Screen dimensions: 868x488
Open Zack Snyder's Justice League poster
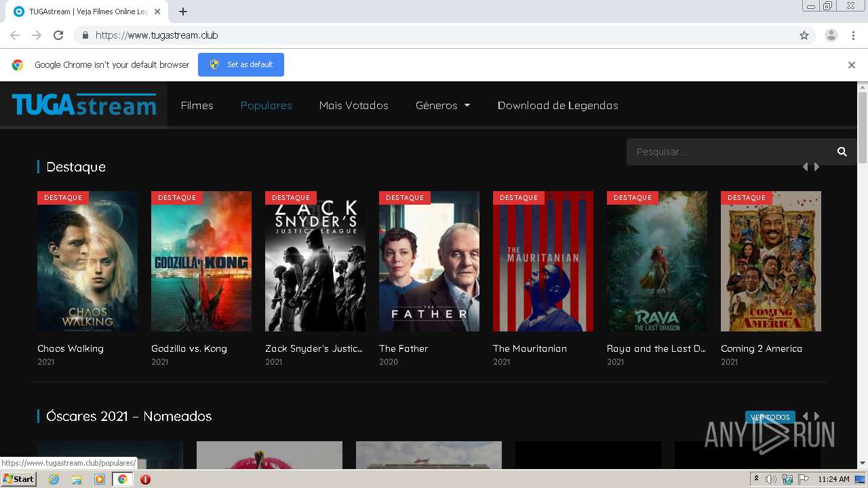click(x=315, y=261)
